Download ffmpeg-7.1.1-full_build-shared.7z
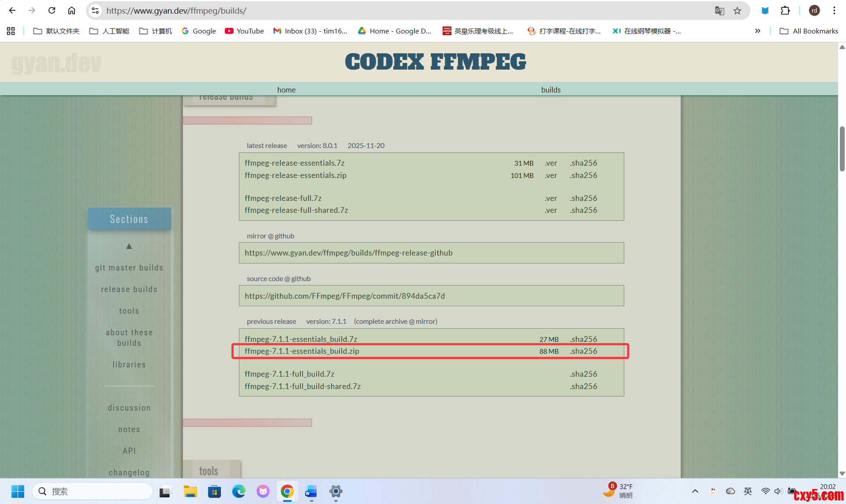The height and width of the screenshot is (504, 846). [x=302, y=386]
